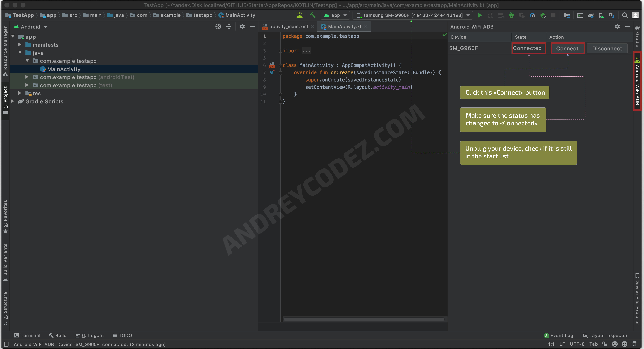Viewport: 644px width, 349px height.
Task: Click the Make Project hammer icon
Action: 312,15
